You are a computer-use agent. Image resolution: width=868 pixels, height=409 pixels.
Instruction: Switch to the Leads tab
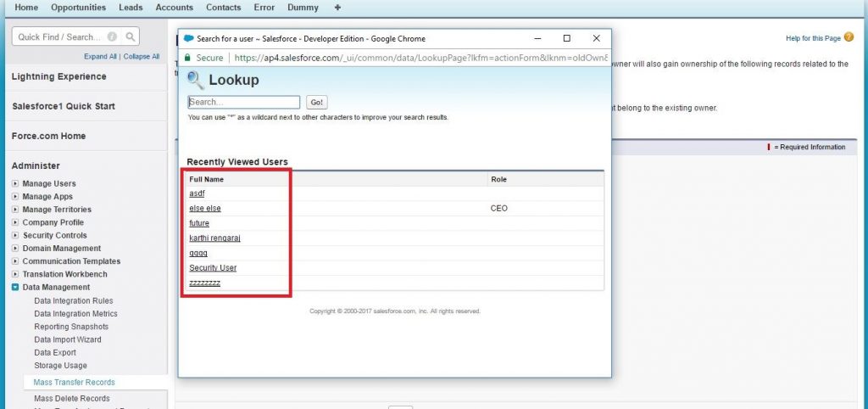pos(131,8)
